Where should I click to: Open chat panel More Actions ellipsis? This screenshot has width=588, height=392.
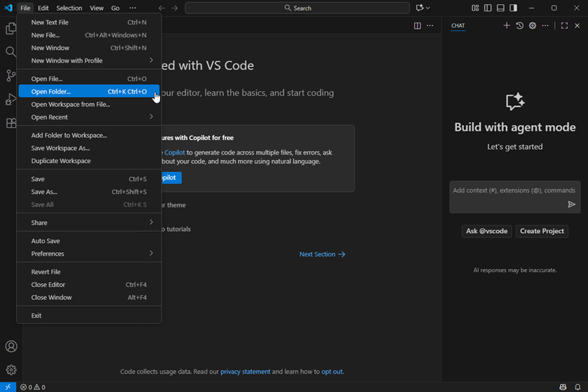click(x=545, y=25)
